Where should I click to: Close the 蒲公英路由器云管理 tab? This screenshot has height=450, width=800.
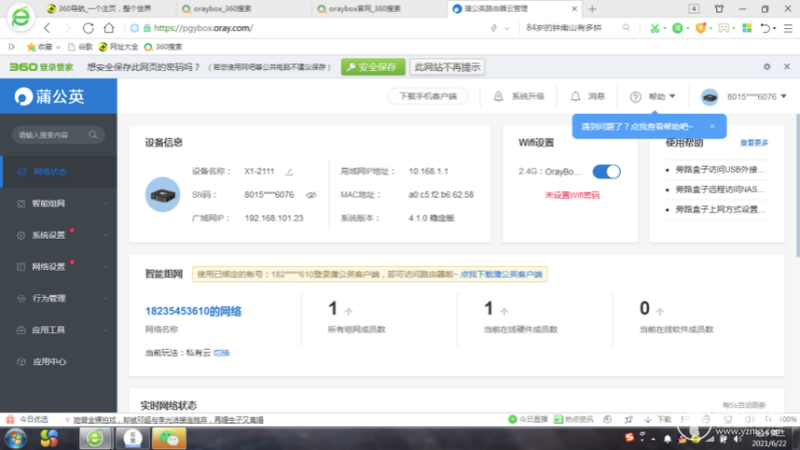tap(574, 9)
